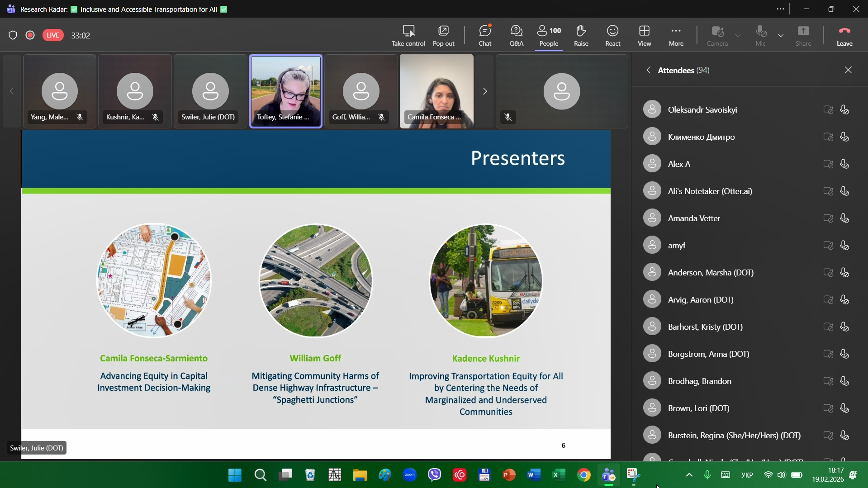The height and width of the screenshot is (488, 868).
Task: Click Take control of presentation
Action: 408,35
